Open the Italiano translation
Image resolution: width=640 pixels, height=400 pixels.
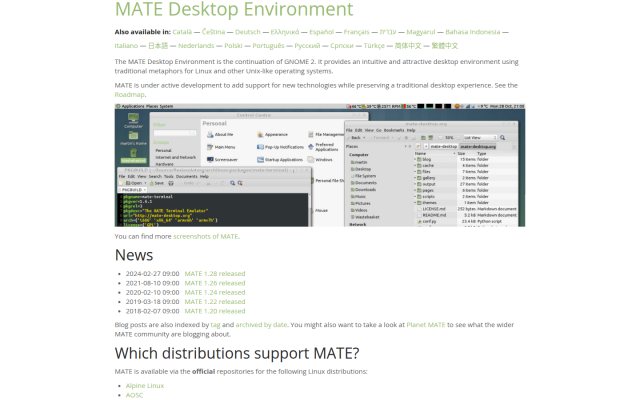(x=126, y=46)
